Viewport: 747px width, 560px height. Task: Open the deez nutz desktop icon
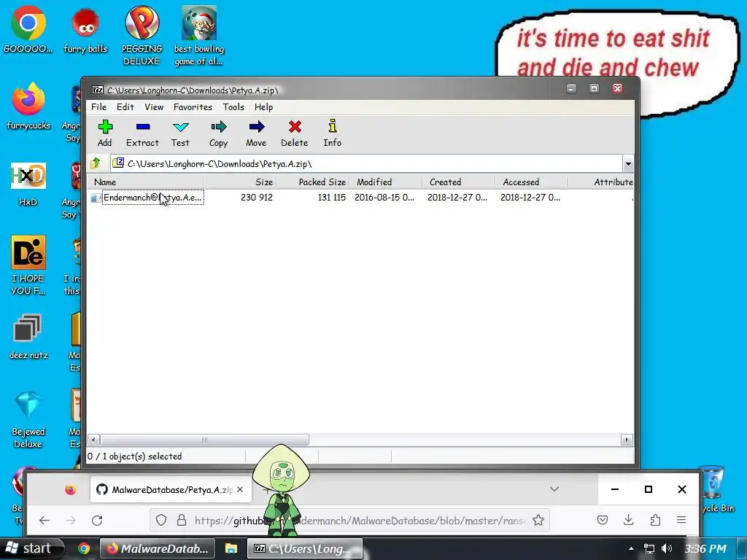(28, 336)
